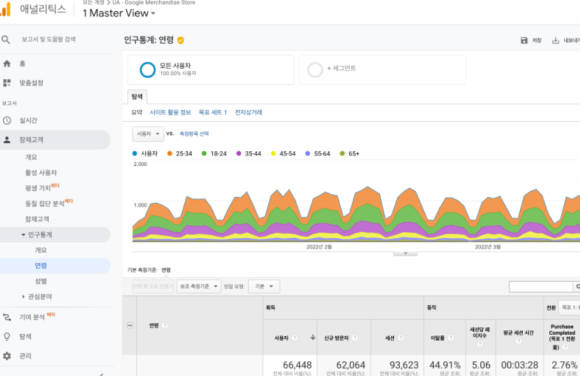Open the 기여 분석 attribution icon

coord(7,317)
